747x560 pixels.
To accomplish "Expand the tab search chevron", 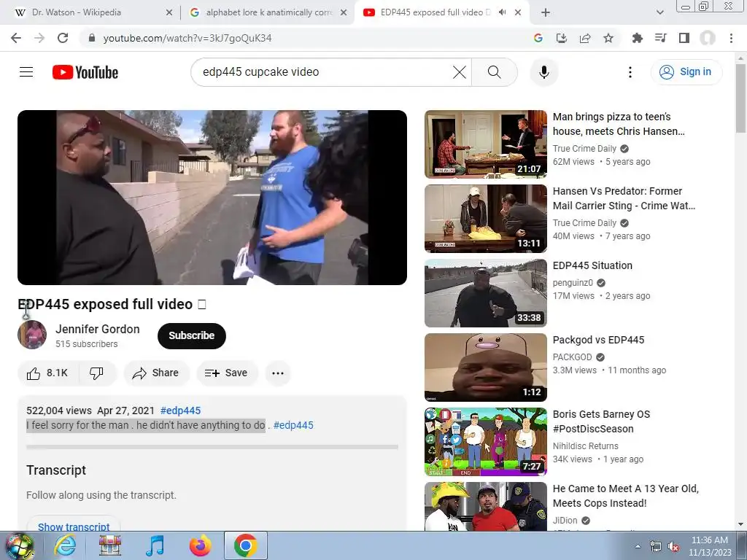I will (x=659, y=12).
